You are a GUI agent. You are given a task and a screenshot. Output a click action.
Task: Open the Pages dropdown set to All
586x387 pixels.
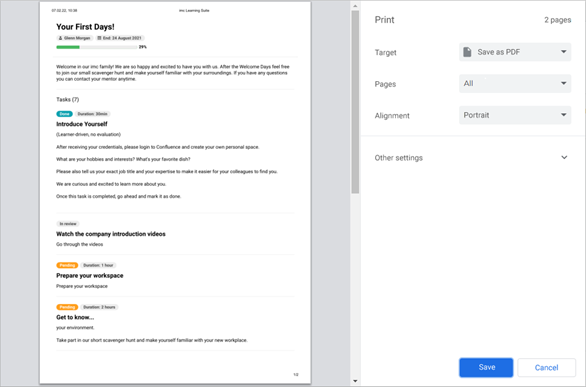click(515, 84)
